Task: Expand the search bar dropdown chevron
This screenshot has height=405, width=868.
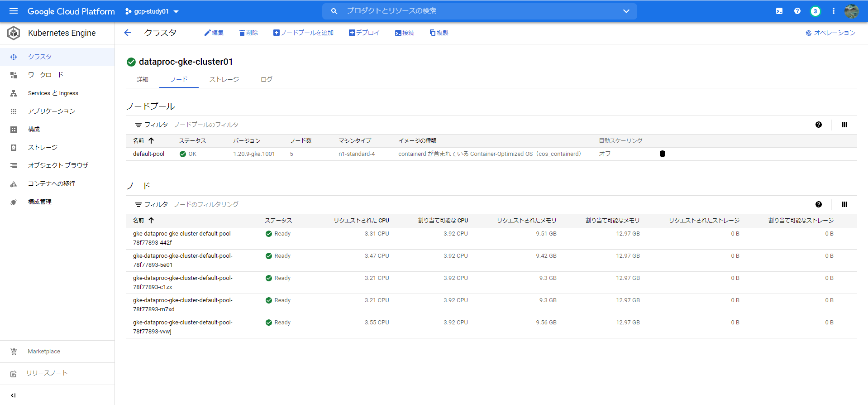Action: pos(626,11)
